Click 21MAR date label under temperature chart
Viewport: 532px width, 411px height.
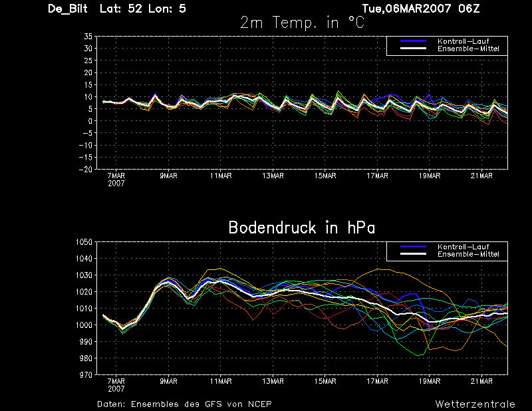pyautogui.click(x=481, y=176)
